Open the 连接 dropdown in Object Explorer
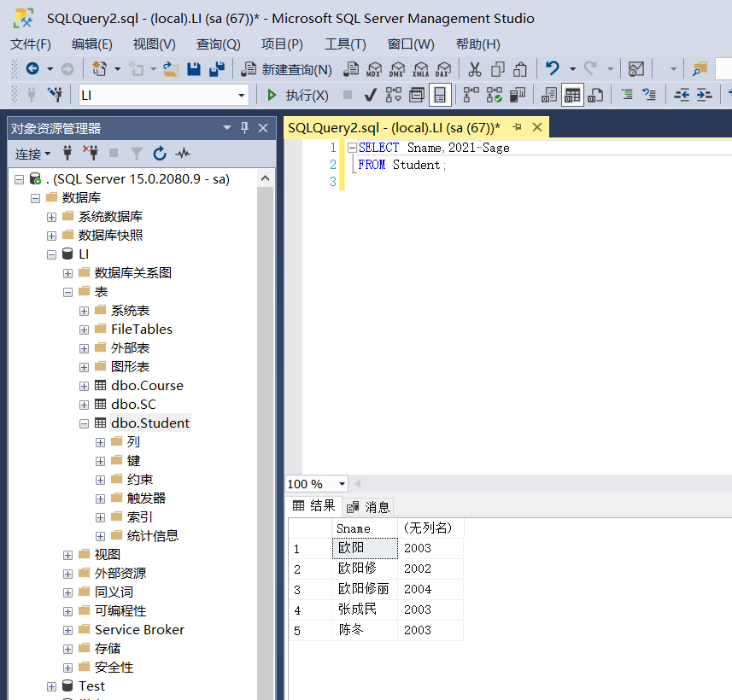This screenshot has height=700, width=732. (x=32, y=154)
